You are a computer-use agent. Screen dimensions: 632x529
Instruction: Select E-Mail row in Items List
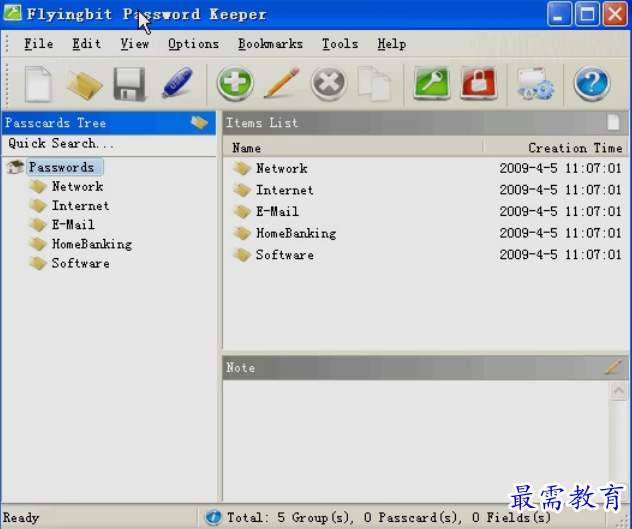tap(425, 211)
